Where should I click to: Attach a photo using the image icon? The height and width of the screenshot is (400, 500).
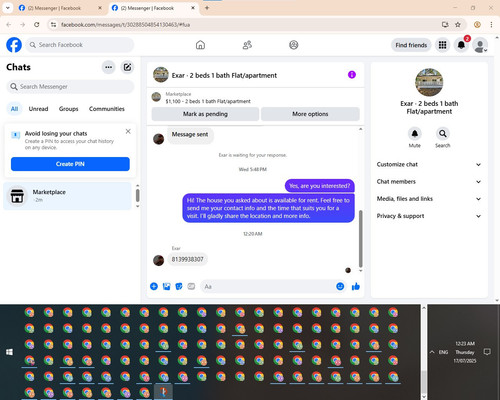click(166, 286)
